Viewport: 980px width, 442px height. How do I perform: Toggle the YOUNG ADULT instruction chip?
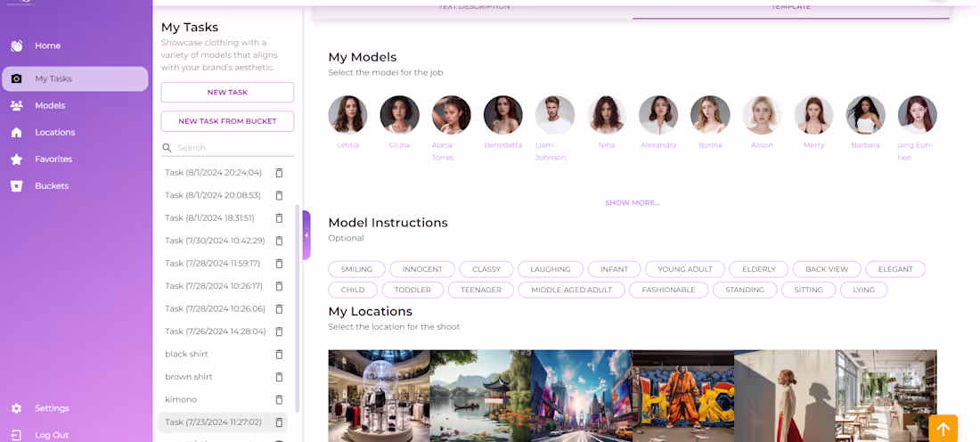(x=685, y=269)
